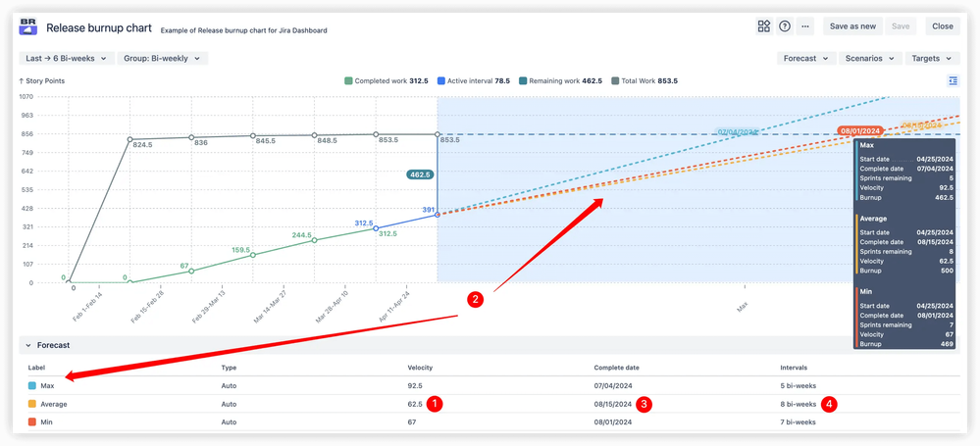Open the Targets menu

coord(931,59)
